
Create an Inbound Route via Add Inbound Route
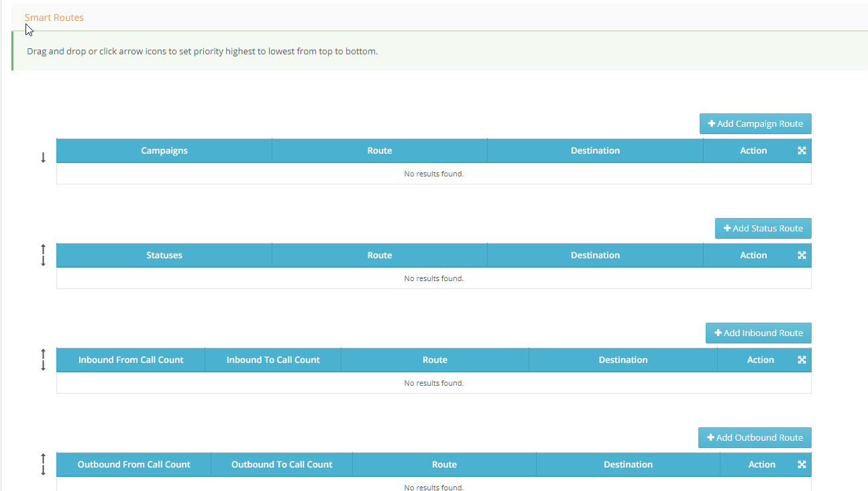pyautogui.click(x=759, y=333)
